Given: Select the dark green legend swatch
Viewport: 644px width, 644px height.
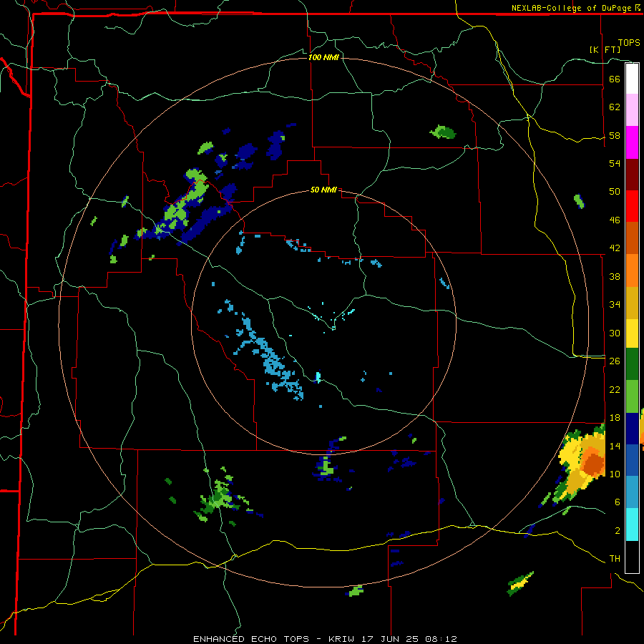Looking at the screenshot, I should click(632, 364).
